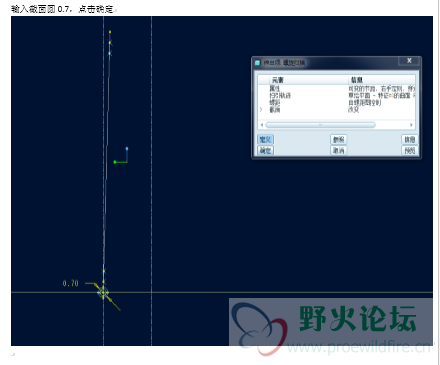
Task: Select the 扫引轨迹 row in the element list
Action: click(337, 96)
